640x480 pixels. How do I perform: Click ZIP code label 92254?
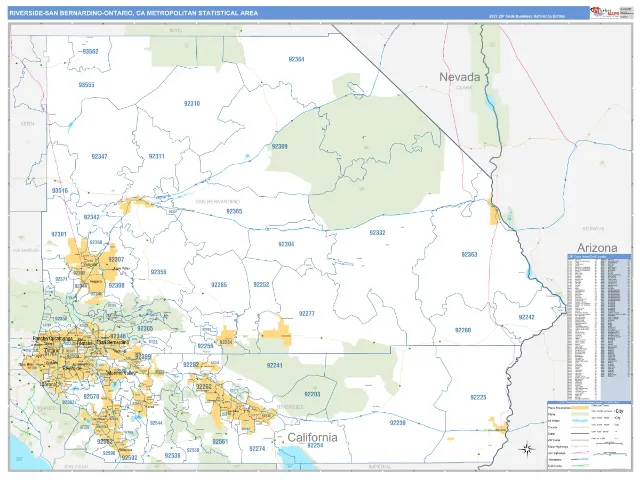click(316, 445)
